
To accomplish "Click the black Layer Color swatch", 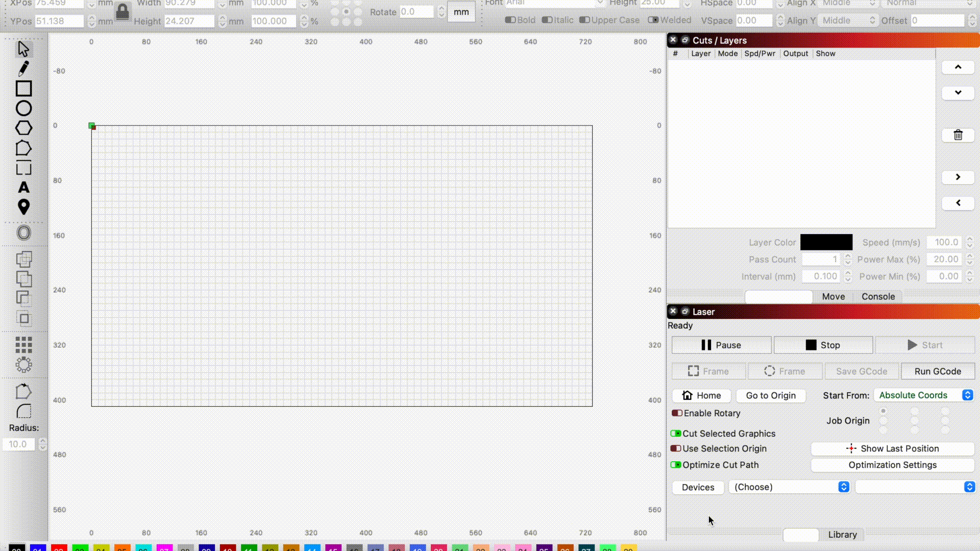I will click(x=826, y=242).
